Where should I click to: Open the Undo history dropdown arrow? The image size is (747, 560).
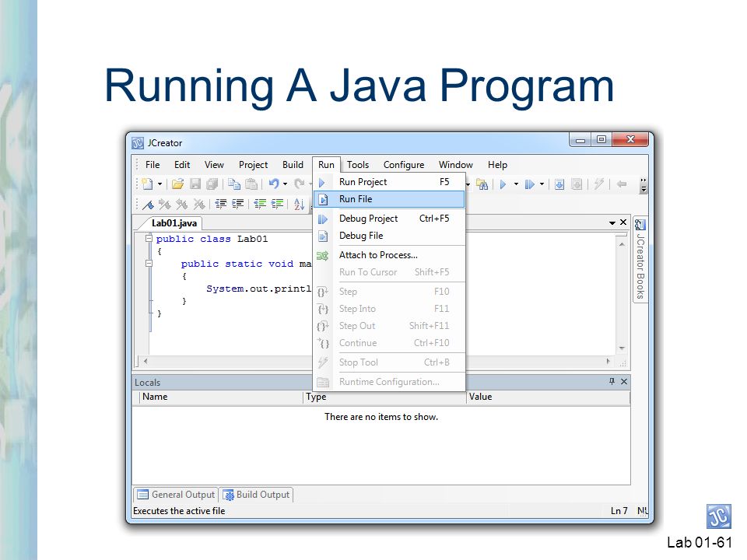click(x=285, y=184)
